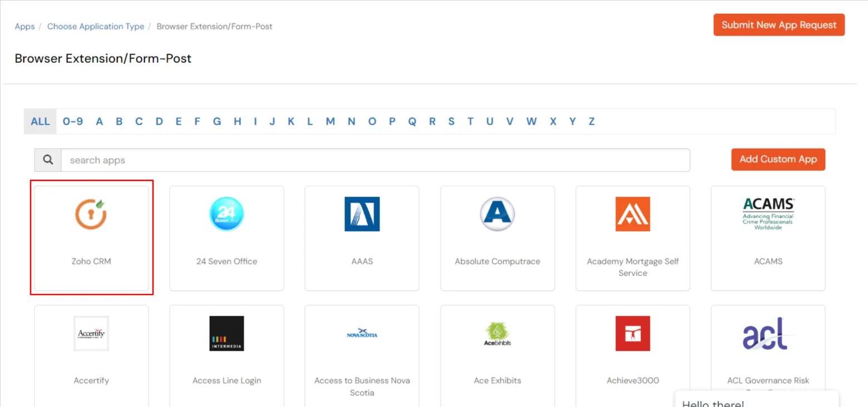The image size is (868, 407).
Task: Select the 24 Seven Office logo
Action: (226, 214)
